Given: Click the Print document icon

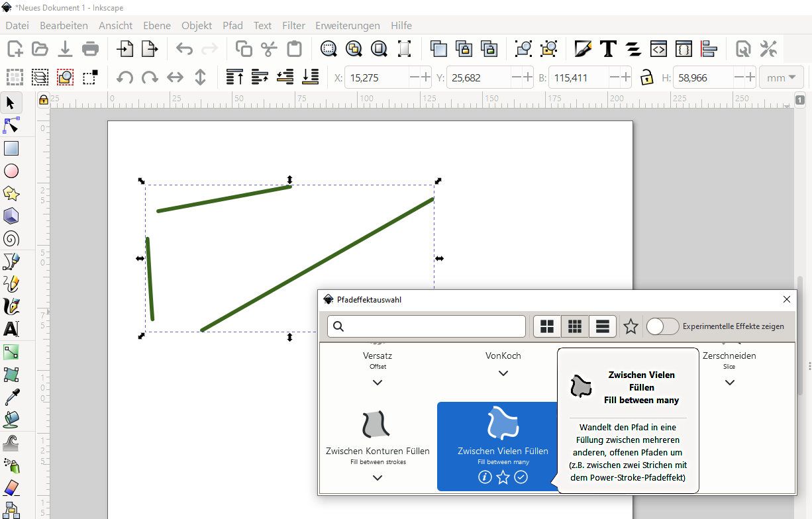Looking at the screenshot, I should [91, 48].
